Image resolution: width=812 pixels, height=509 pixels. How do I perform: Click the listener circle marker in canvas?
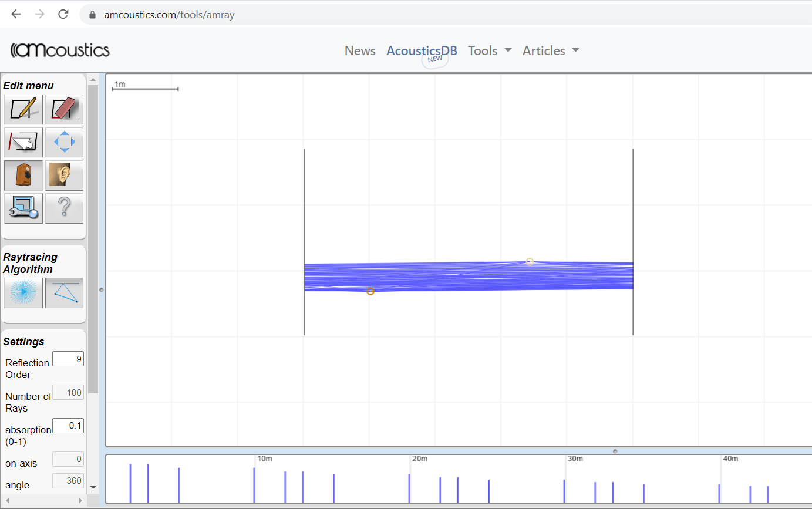pyautogui.click(x=530, y=262)
